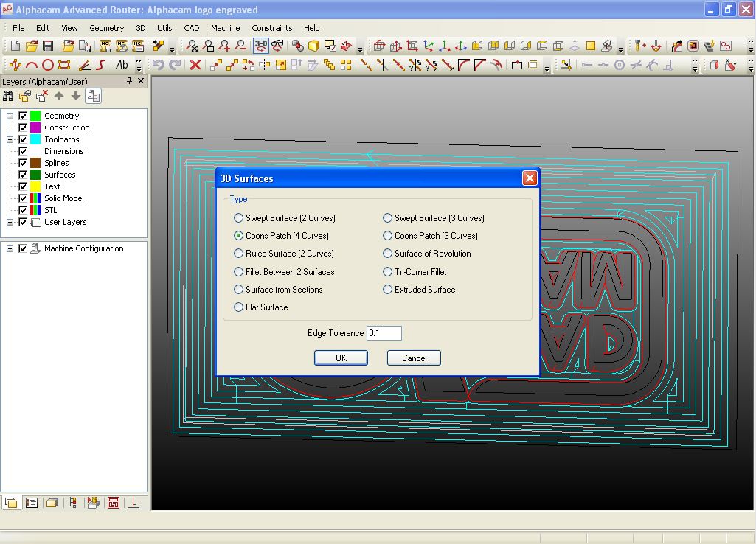Select the Rectangle drawing tool

(64, 65)
